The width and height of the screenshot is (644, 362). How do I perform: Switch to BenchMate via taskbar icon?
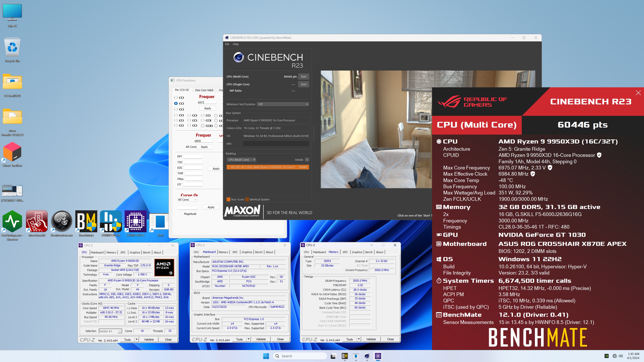click(344, 356)
